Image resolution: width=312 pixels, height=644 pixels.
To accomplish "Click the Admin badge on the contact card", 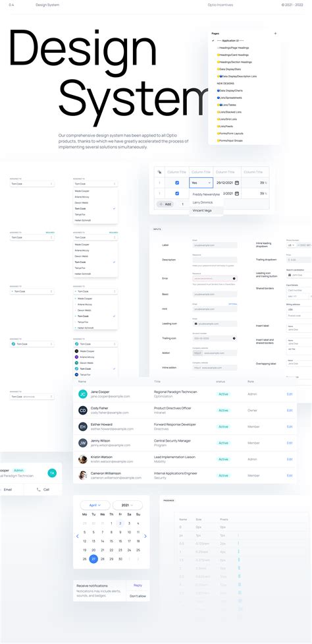I will pyautogui.click(x=18, y=470).
